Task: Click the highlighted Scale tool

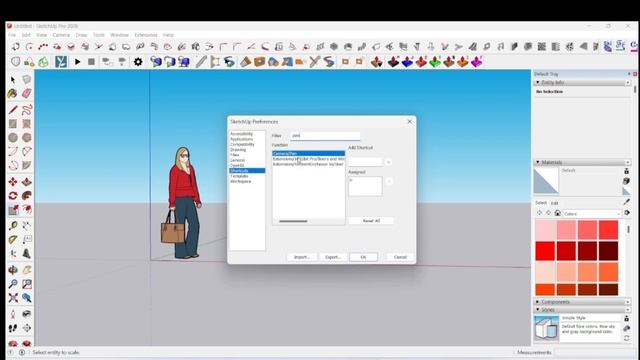Action: click(x=13, y=210)
